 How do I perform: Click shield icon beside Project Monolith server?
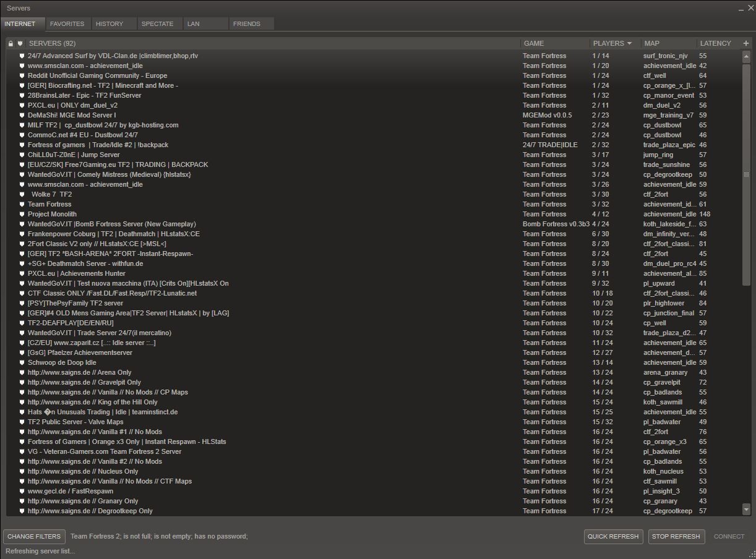(x=22, y=215)
